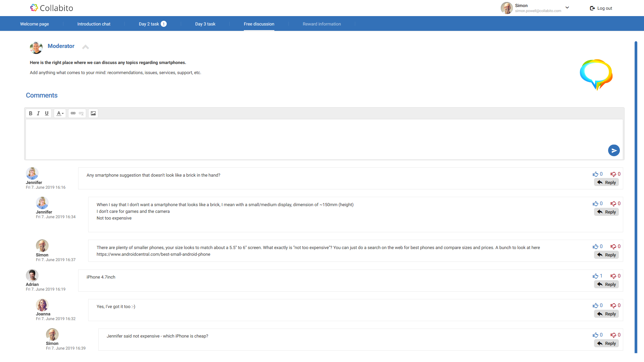Click the insert link icon
Image resolution: width=644 pixels, height=362 pixels.
73,113
